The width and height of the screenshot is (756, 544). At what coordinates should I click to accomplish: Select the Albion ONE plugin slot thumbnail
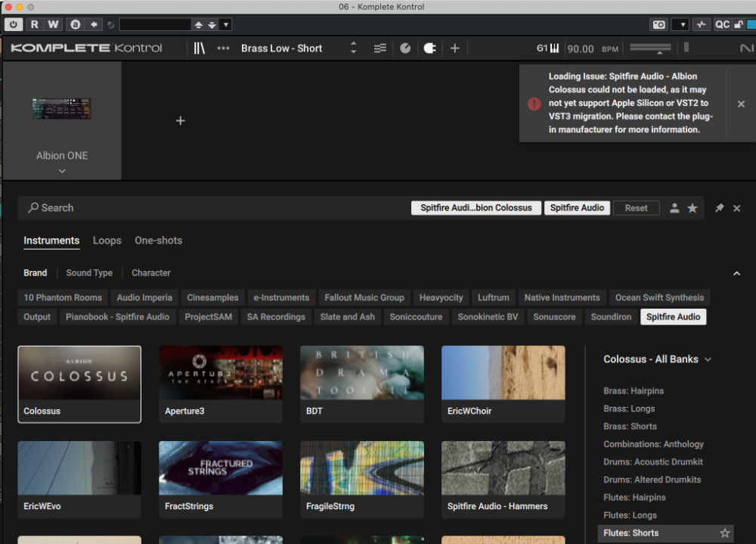tap(62, 109)
